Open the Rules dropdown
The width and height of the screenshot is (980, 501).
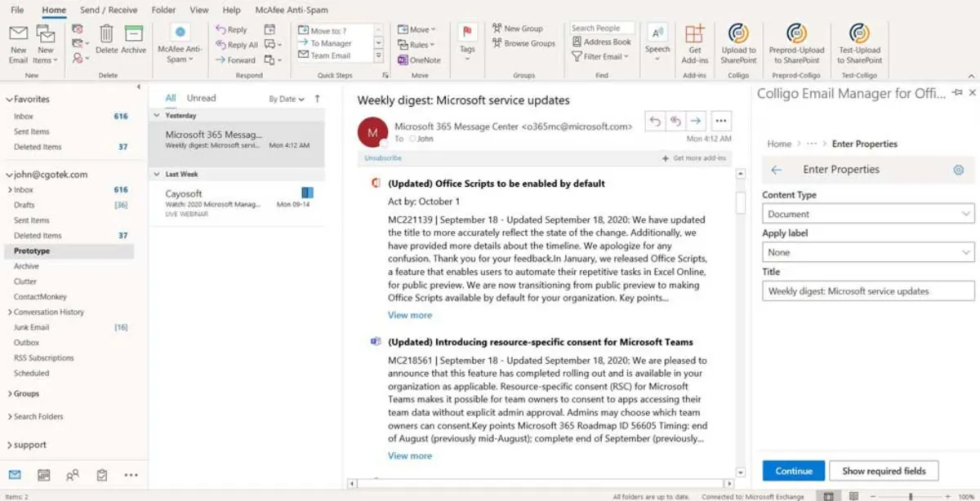point(416,45)
